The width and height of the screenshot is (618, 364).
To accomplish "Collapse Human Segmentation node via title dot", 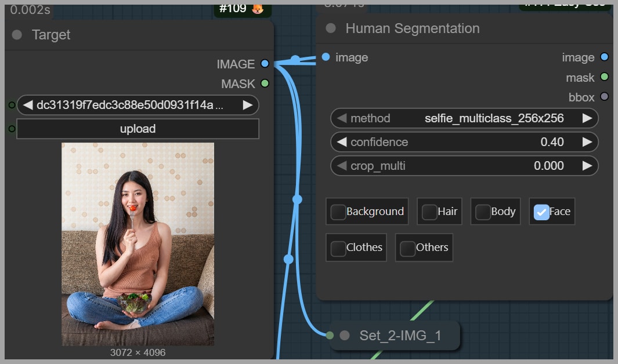I will [331, 28].
